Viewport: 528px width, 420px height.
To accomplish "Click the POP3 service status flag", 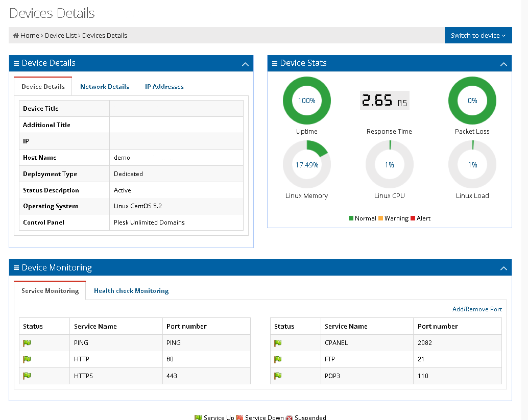I will coord(278,376).
